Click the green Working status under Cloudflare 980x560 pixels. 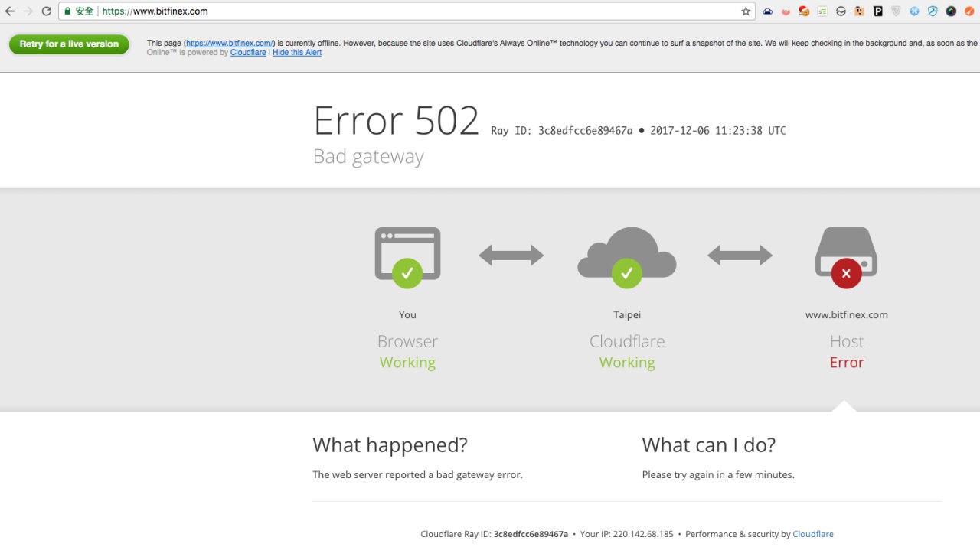click(x=627, y=363)
